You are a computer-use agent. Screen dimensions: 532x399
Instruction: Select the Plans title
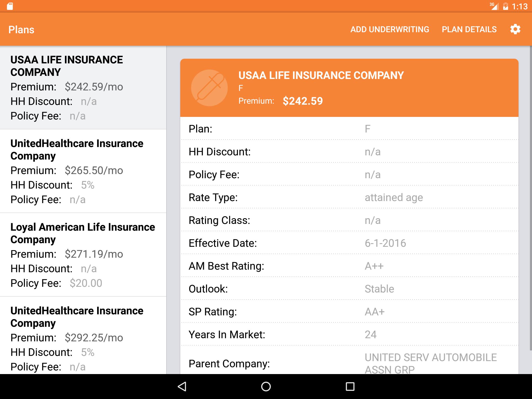[21, 30]
